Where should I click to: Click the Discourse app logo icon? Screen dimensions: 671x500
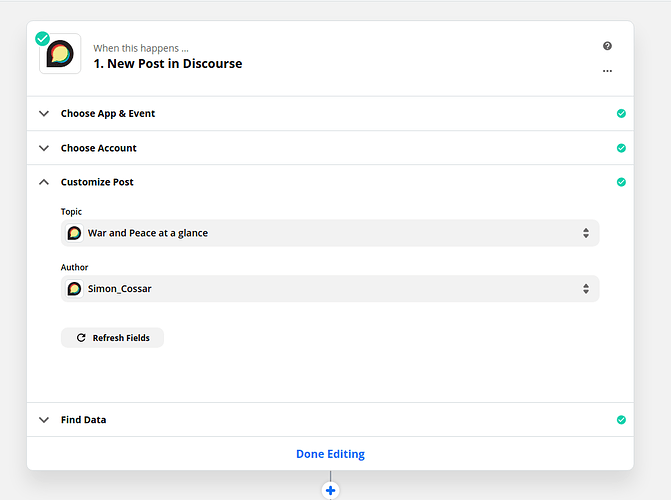coord(60,54)
